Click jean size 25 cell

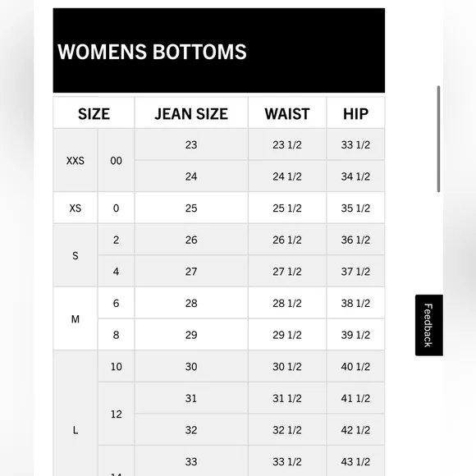point(191,208)
